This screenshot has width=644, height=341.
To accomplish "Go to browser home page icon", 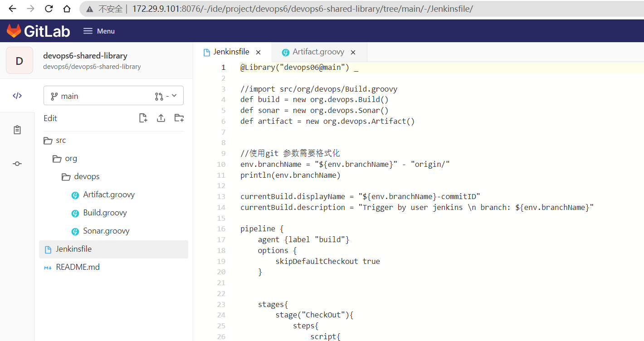I will point(67,9).
